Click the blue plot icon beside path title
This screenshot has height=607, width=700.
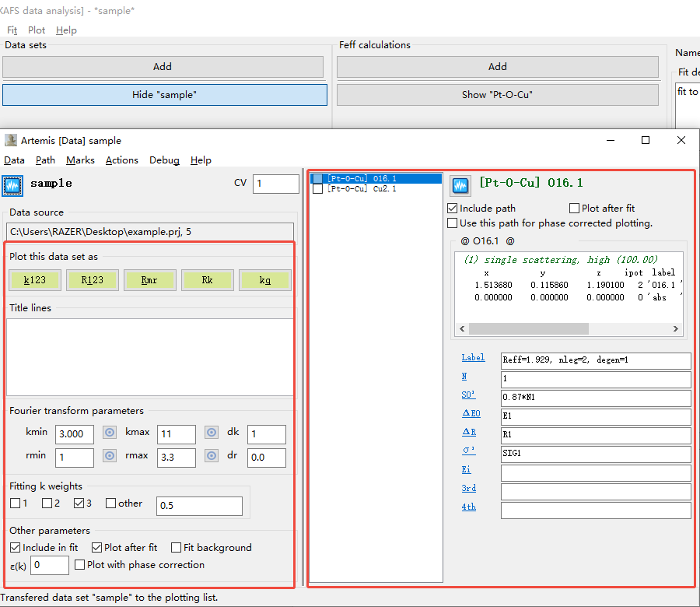point(460,185)
